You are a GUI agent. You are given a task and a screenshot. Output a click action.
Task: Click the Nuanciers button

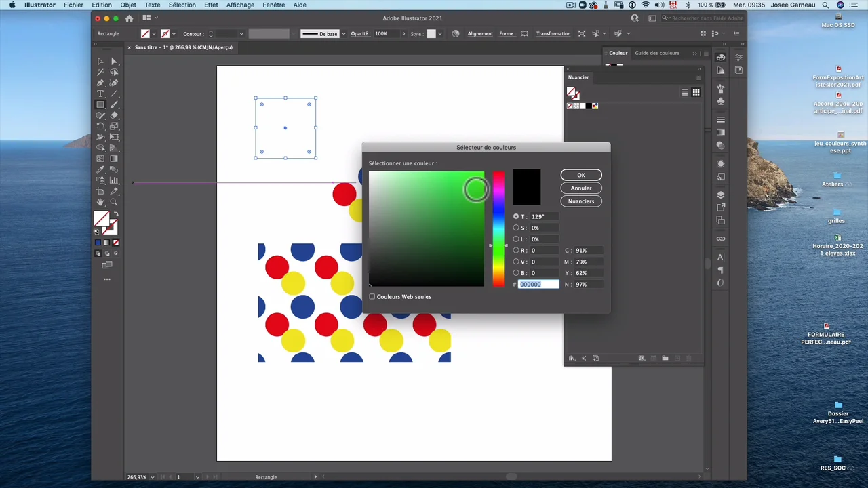581,201
